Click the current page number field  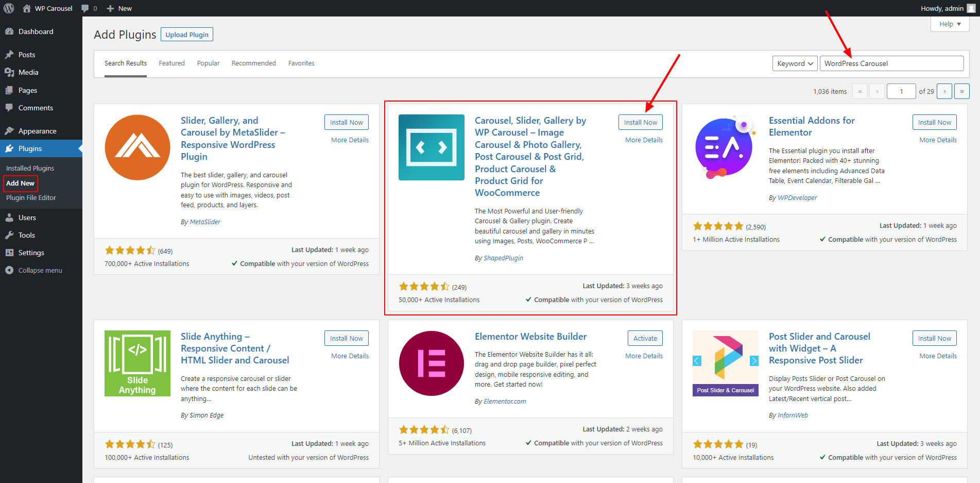901,91
